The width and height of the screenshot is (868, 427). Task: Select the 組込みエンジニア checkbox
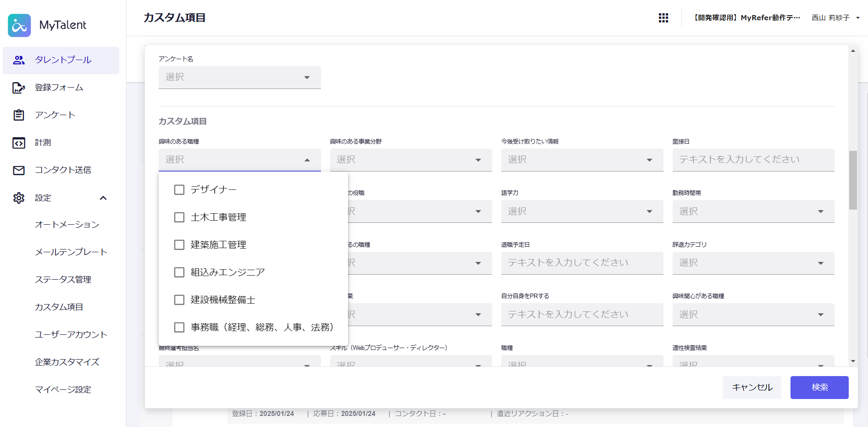point(179,272)
